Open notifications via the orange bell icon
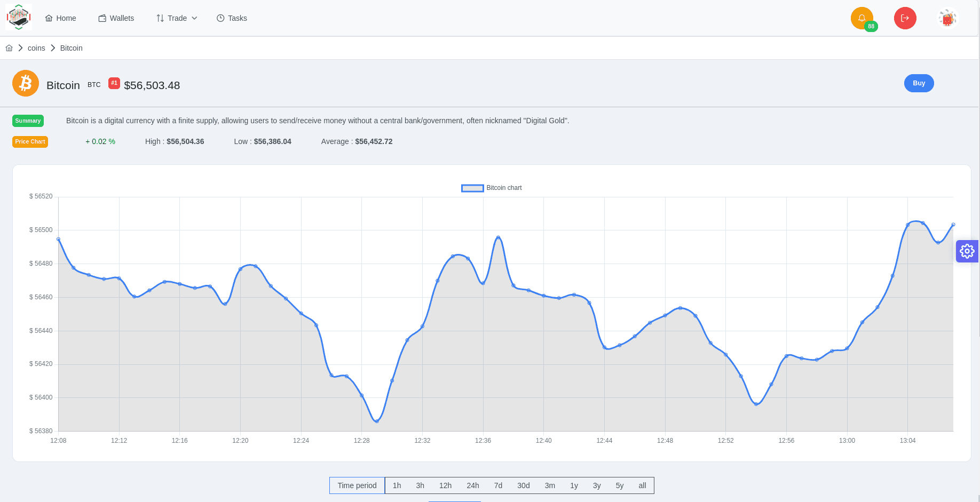980x502 pixels. point(862,18)
